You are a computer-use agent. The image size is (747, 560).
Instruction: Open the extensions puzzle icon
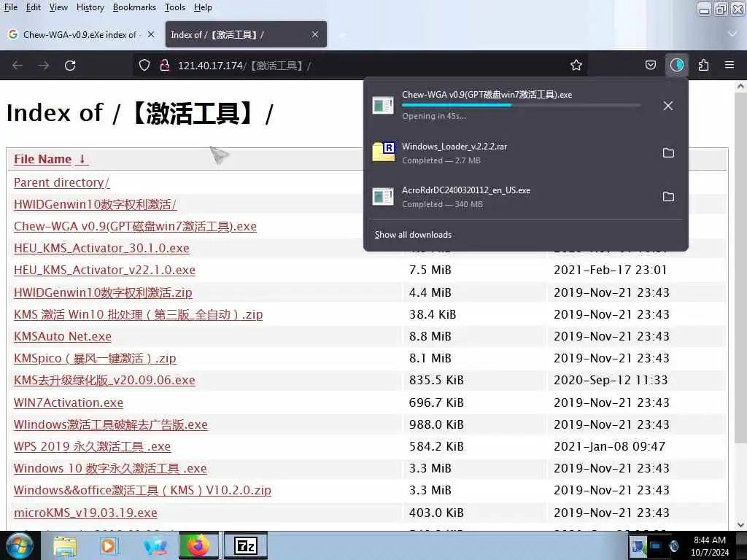[x=703, y=65]
